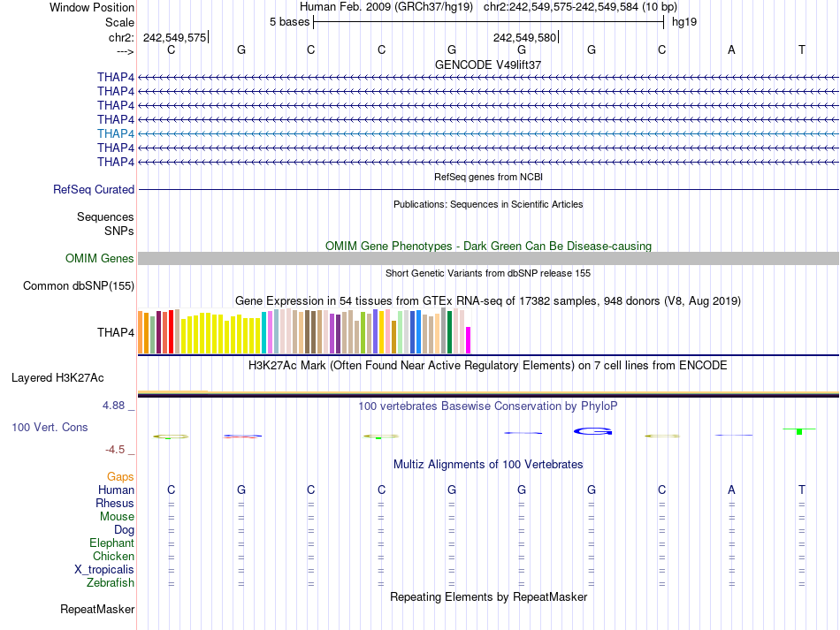
Task: Select the Zebrafish species row label
Action: point(111,582)
